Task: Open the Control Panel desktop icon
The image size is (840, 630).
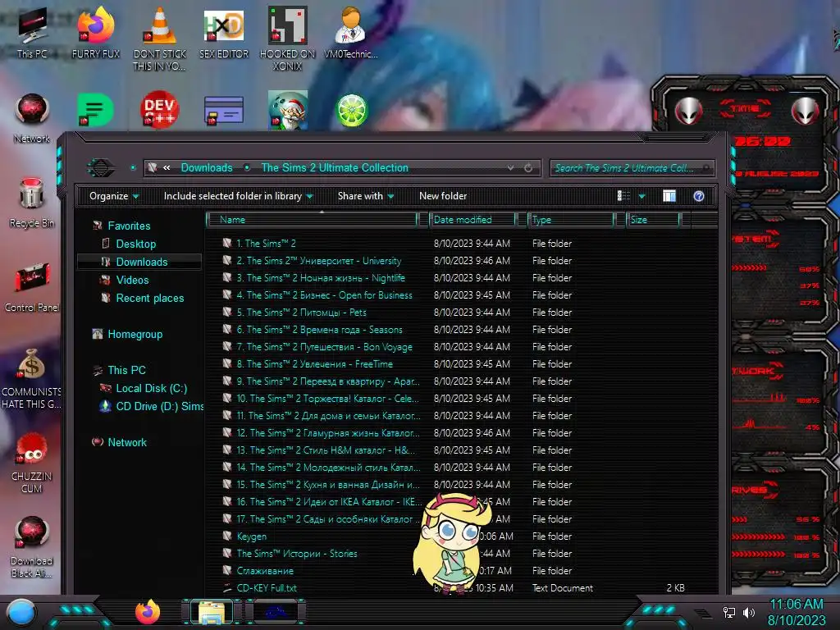Action: tap(32, 286)
